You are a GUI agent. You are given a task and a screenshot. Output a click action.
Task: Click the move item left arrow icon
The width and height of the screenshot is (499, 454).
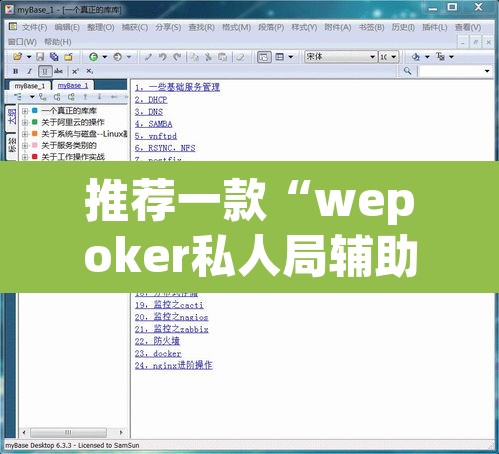coord(114,97)
